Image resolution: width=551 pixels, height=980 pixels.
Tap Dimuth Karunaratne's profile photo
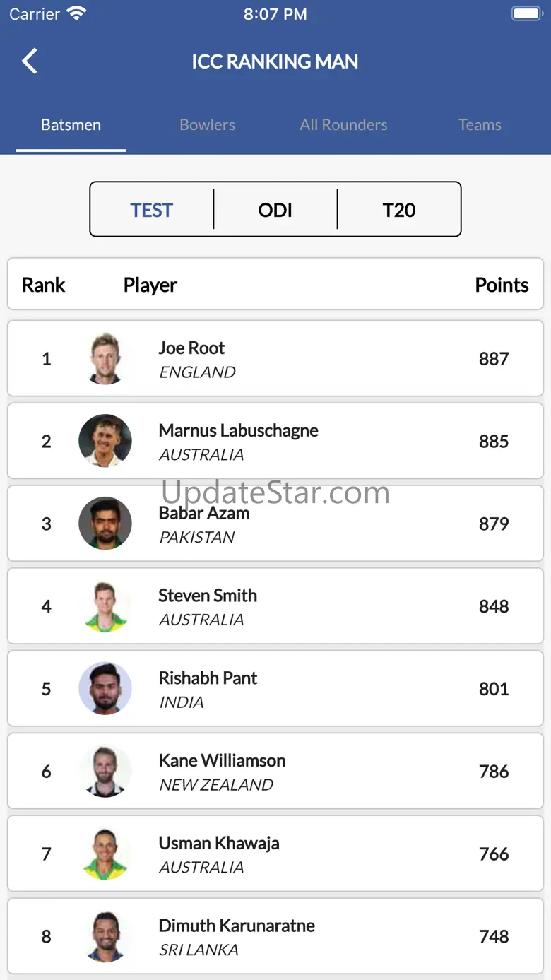(x=105, y=937)
